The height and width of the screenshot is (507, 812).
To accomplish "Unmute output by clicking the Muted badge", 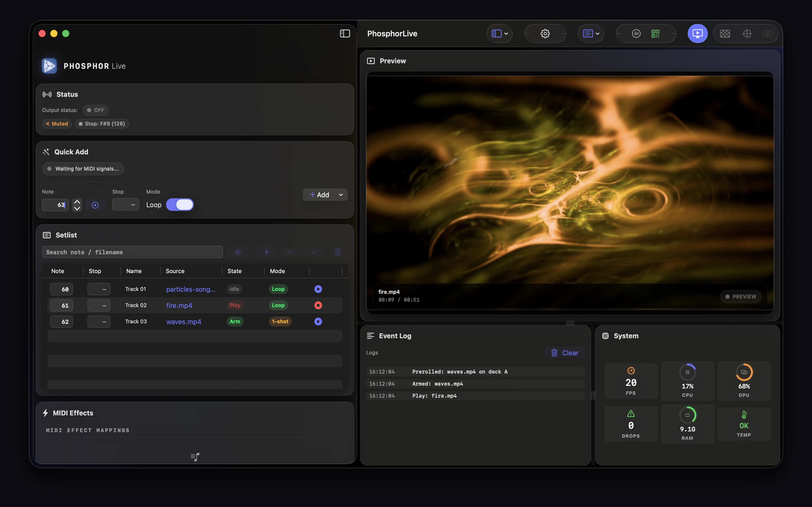I will coord(57,123).
